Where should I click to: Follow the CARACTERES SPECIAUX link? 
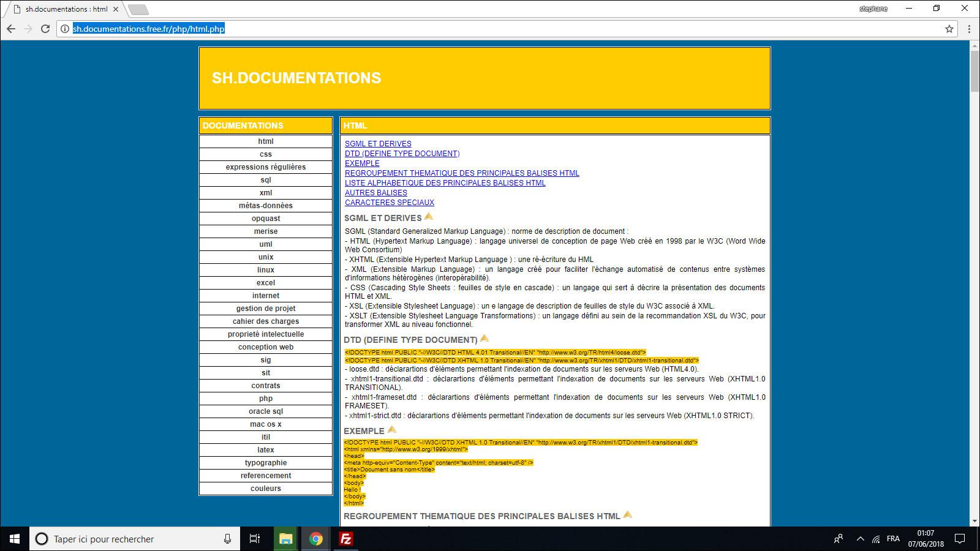coord(389,203)
